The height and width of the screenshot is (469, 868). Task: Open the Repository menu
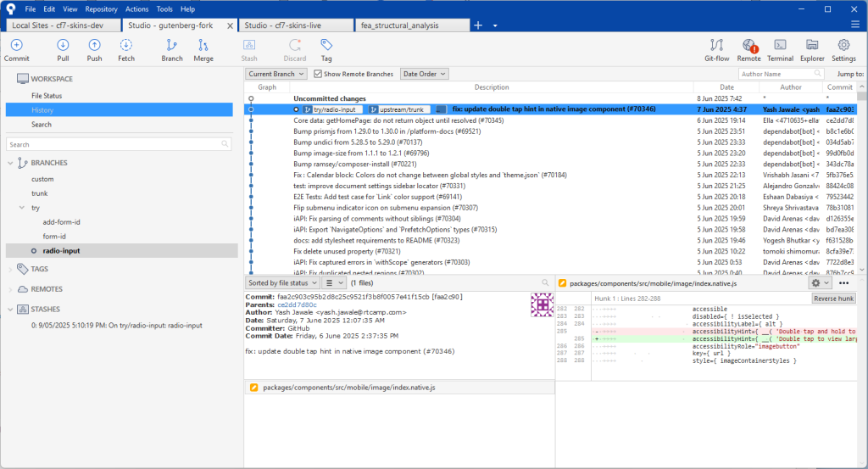tap(101, 8)
